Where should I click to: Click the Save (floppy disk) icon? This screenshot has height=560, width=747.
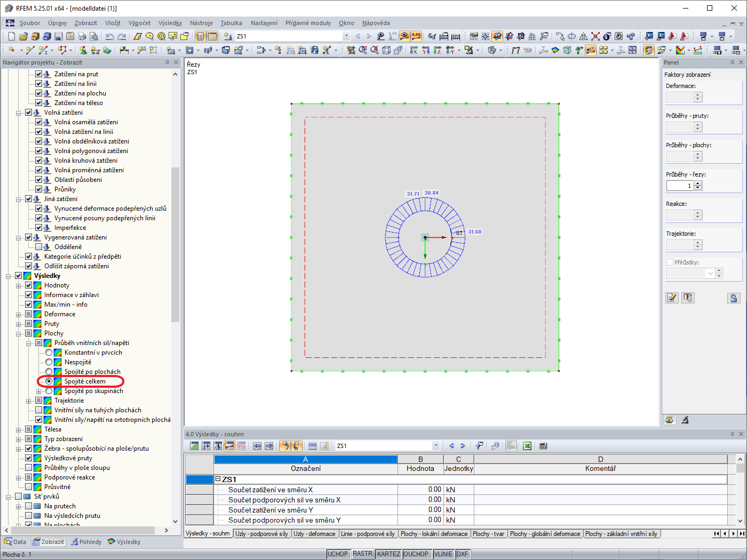click(x=58, y=36)
